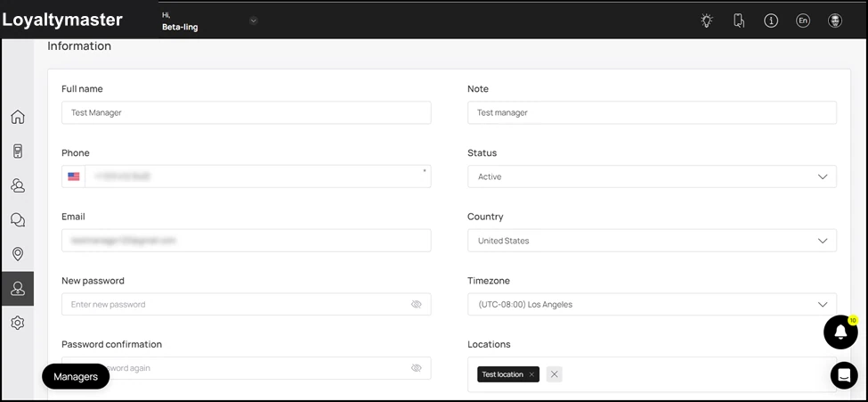The image size is (868, 402).
Task: Remove the Test location tag
Action: 531,374
